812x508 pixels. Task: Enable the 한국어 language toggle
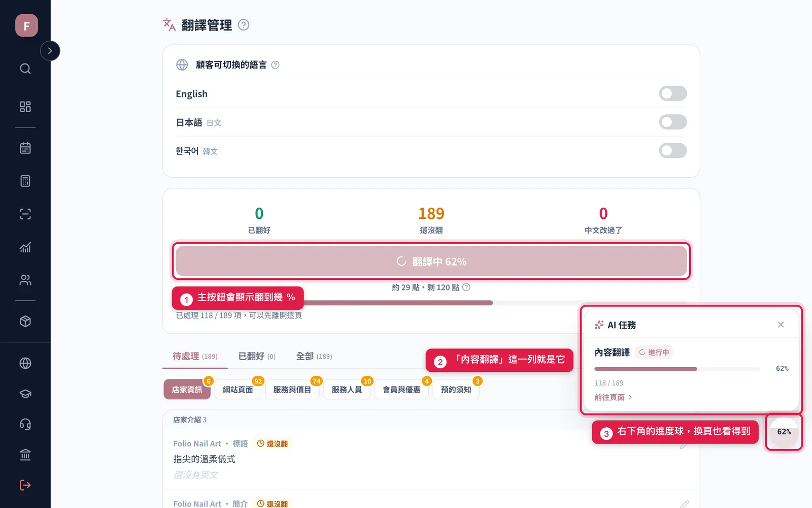pyautogui.click(x=673, y=150)
